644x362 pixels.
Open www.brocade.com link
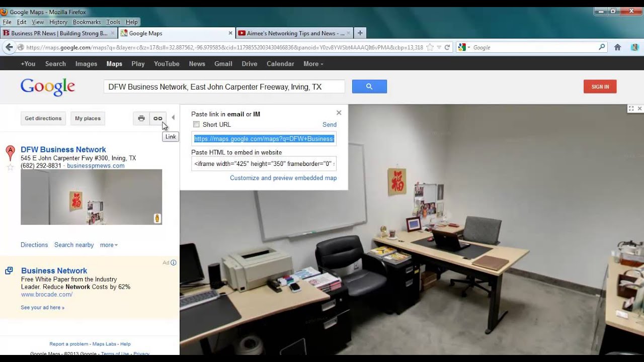(x=47, y=295)
